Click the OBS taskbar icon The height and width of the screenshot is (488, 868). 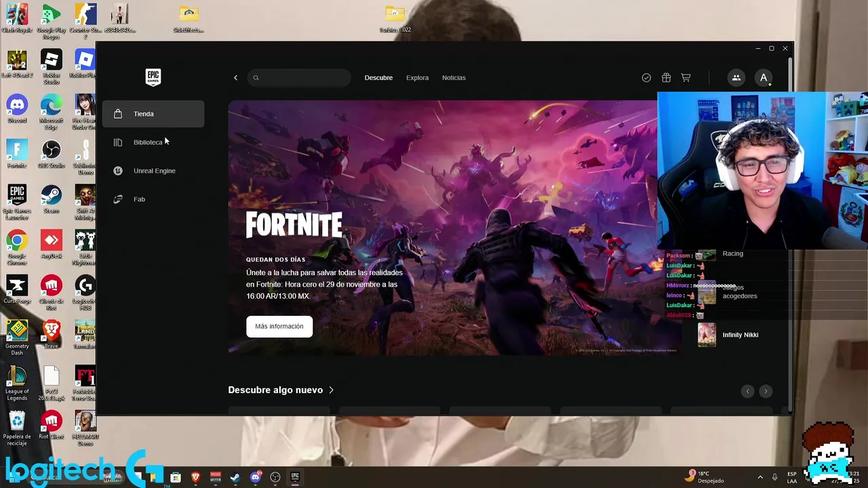click(275, 477)
